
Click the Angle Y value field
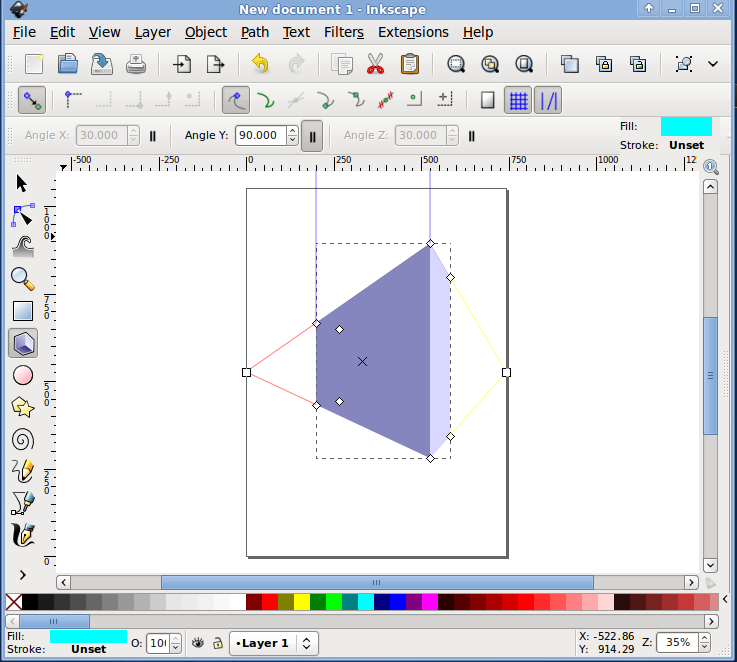tap(259, 136)
